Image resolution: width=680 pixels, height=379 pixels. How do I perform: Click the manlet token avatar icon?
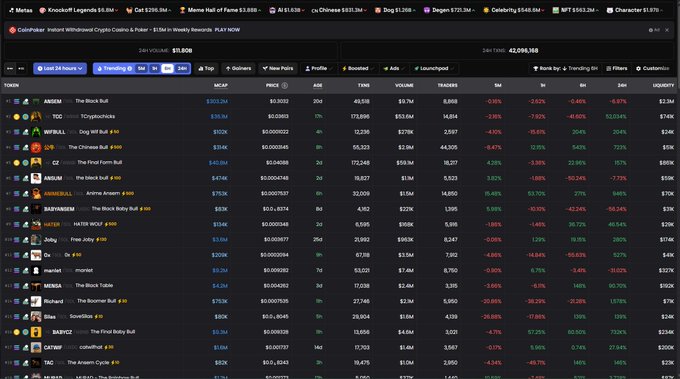tap(36, 271)
